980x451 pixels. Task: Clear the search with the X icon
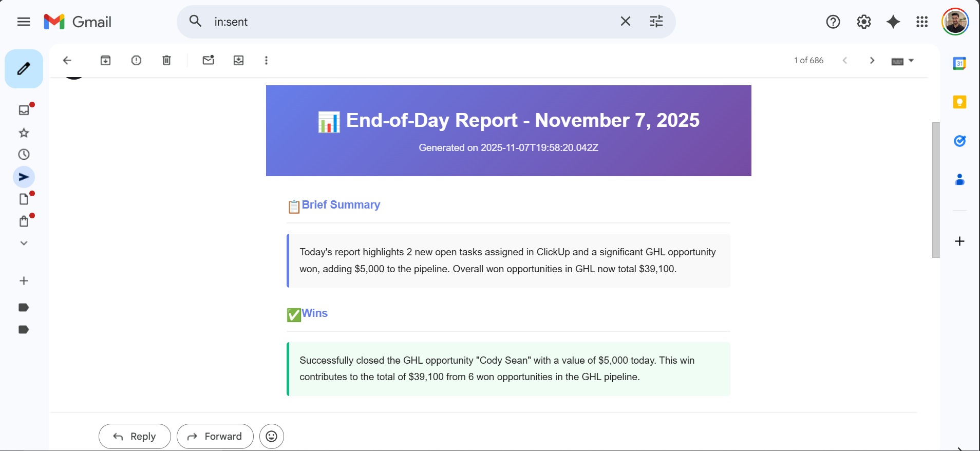[625, 21]
